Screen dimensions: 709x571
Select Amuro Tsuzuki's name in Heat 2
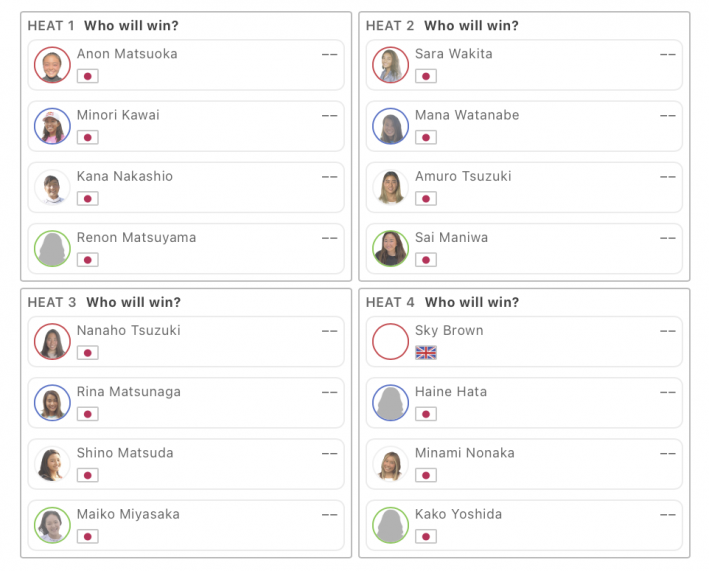pos(463,176)
